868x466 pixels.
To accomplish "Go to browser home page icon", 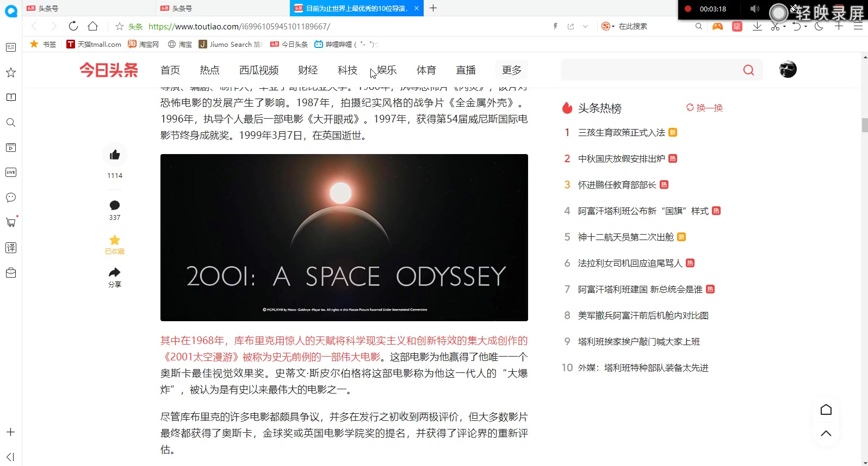I will point(93,26).
